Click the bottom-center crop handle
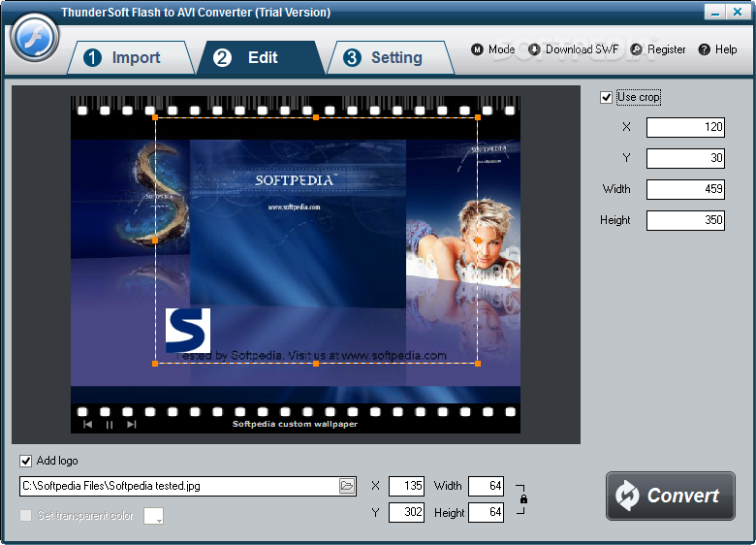Image resolution: width=756 pixels, height=545 pixels. tap(316, 364)
